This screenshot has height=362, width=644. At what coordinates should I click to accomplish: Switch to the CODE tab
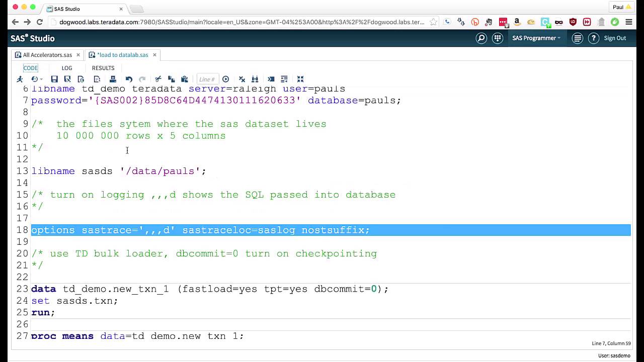pyautogui.click(x=31, y=68)
